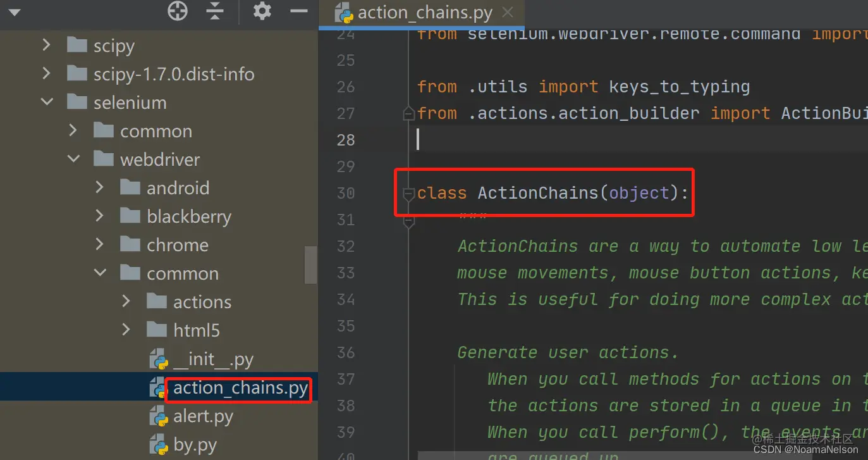The width and height of the screenshot is (868, 460).
Task: Expand the html5 folder
Action: [x=126, y=330]
